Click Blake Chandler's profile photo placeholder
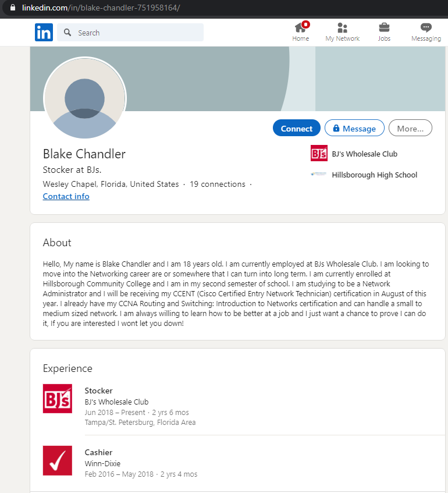448x493 pixels. [84, 98]
